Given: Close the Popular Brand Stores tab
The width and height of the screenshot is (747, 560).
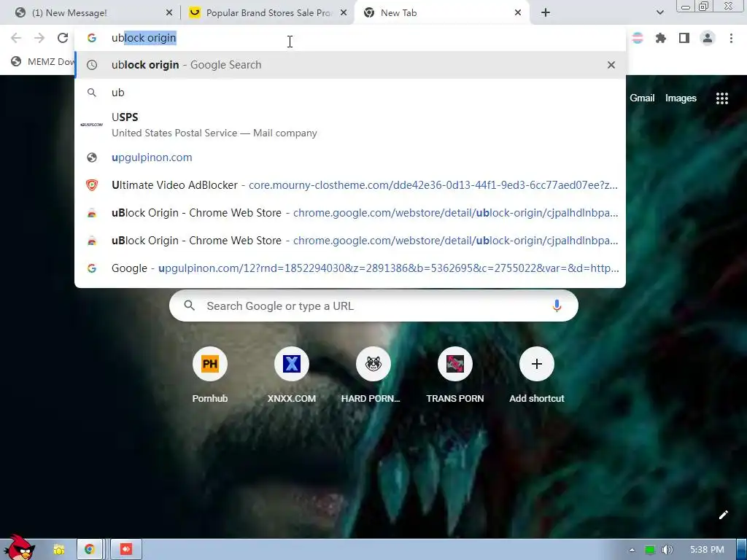Looking at the screenshot, I should [x=344, y=13].
